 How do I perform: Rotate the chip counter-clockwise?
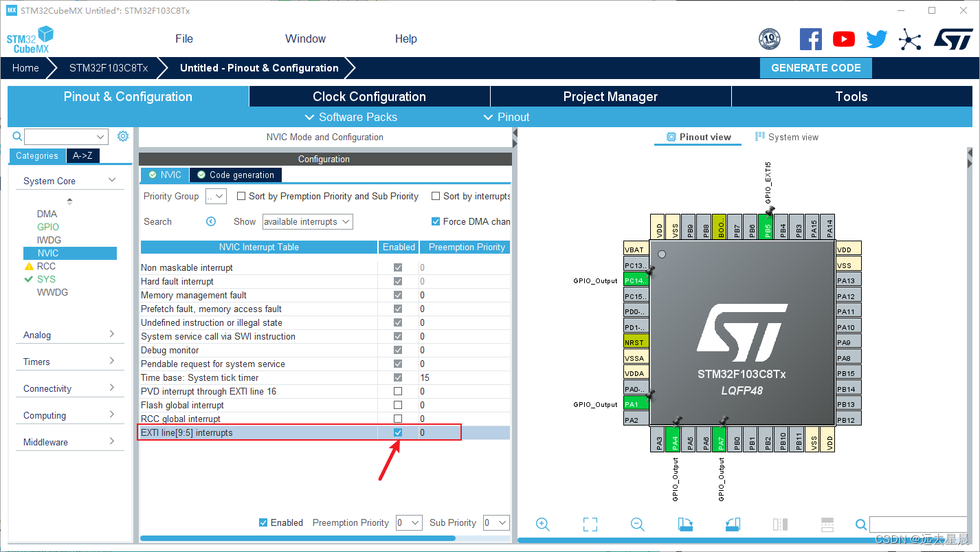733,525
